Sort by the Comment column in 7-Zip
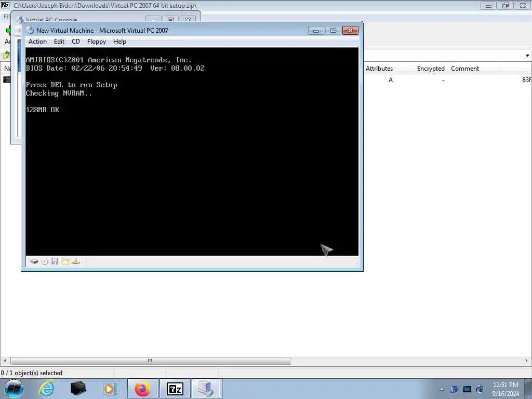Viewport: 532px width, 399px height. click(x=465, y=68)
